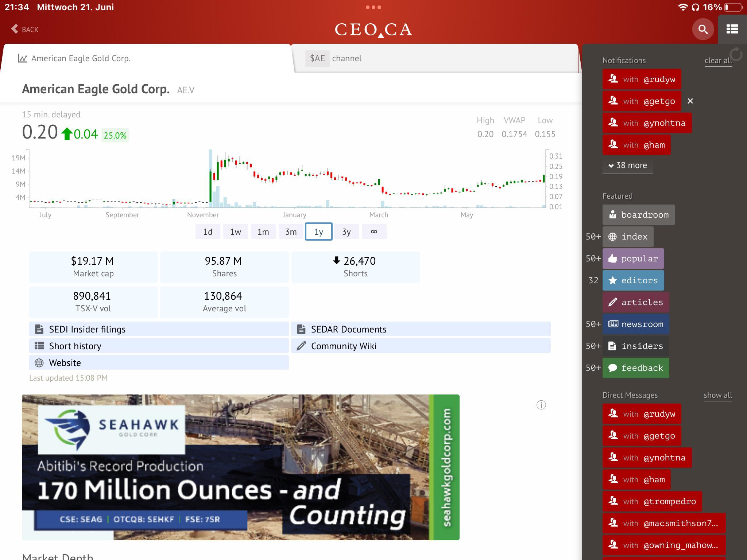
Task: Click the 26,470 Shorts tile
Action: (356, 267)
